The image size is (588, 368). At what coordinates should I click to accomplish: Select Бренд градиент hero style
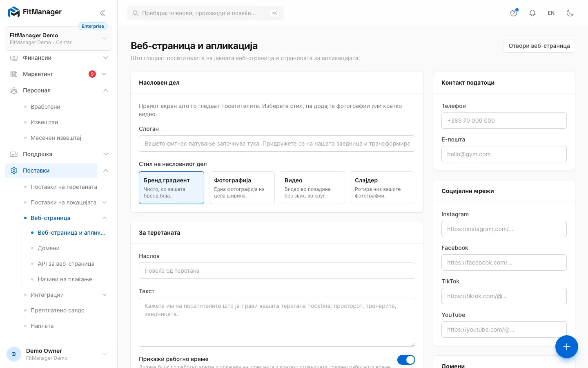coord(171,188)
